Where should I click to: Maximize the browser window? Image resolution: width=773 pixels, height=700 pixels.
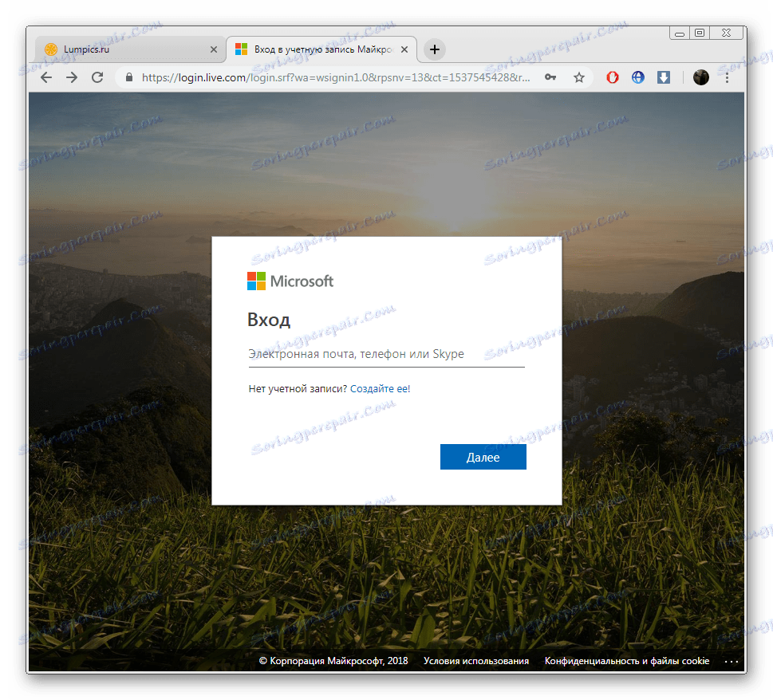point(700,33)
